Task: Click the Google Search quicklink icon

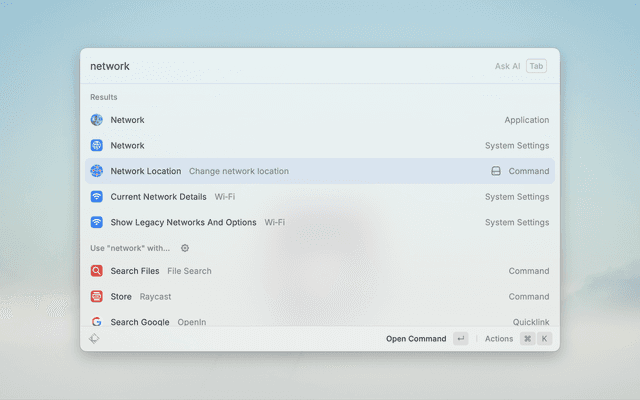Action: pyautogui.click(x=97, y=322)
